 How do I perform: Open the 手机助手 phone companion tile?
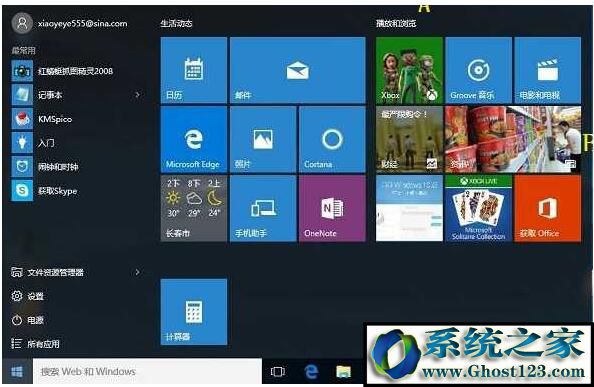(x=263, y=208)
